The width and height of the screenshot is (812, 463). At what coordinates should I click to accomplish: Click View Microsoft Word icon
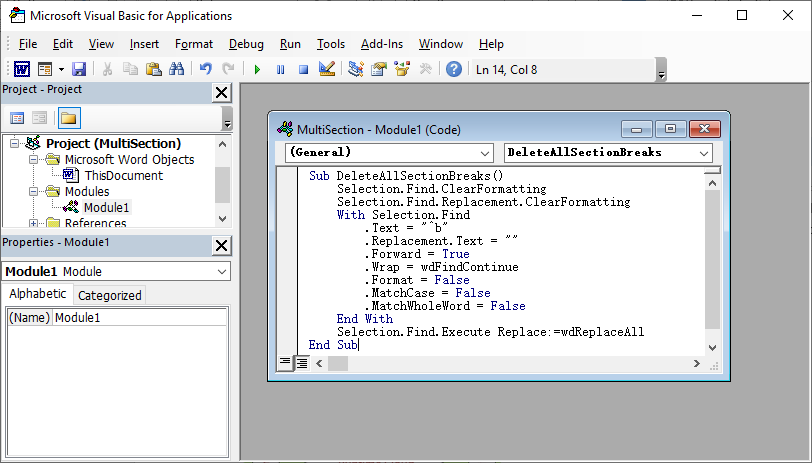click(22, 69)
